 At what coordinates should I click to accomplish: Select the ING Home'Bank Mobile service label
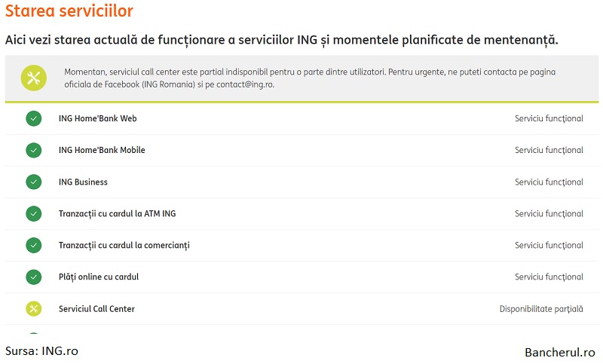point(102,150)
